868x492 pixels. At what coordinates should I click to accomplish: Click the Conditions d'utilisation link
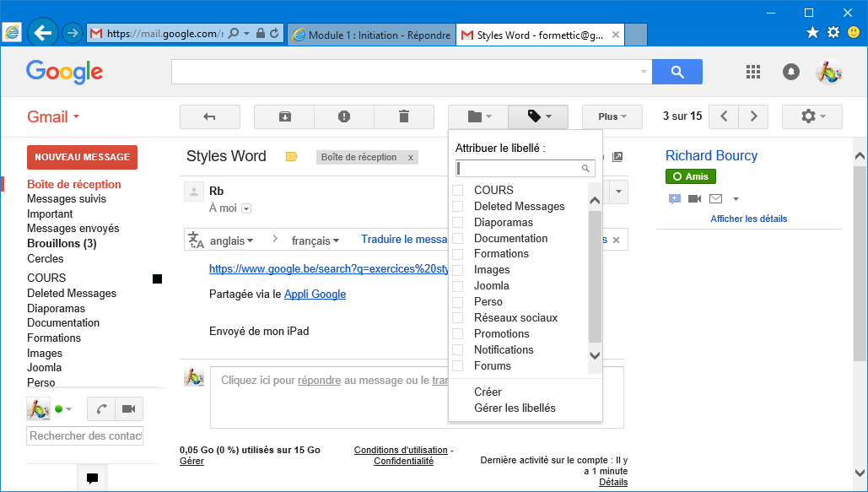pyautogui.click(x=401, y=450)
